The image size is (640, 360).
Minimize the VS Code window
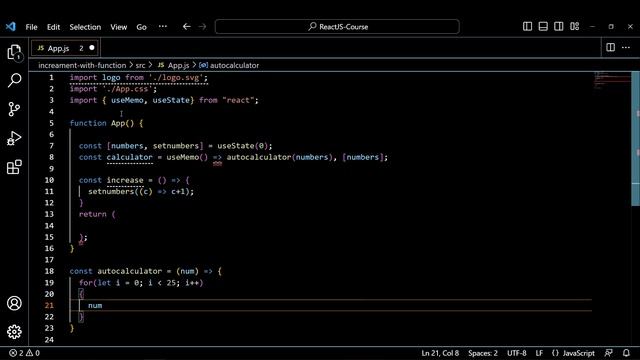click(592, 27)
